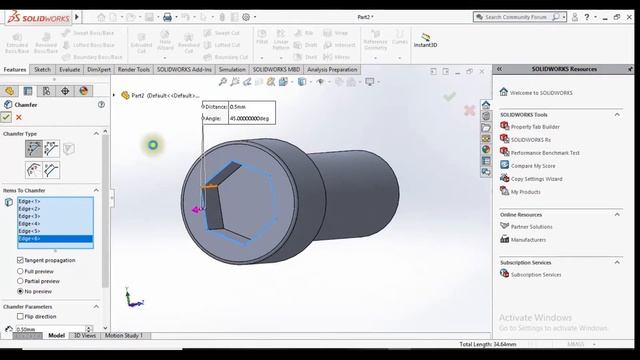640x360 pixels.
Task: Open the Partner Solutions link
Action: point(531,227)
